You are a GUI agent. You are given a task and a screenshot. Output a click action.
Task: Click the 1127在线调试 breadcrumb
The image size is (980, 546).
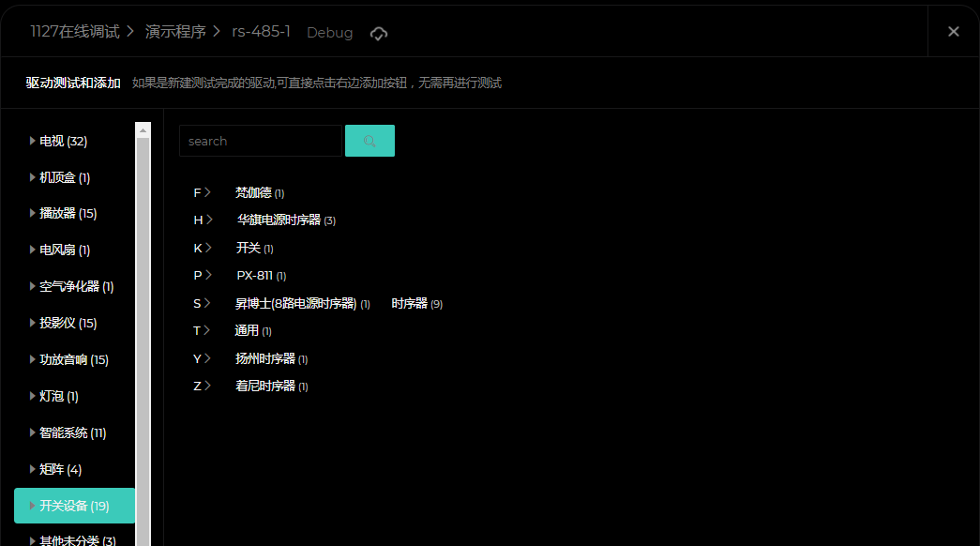pyautogui.click(x=75, y=32)
